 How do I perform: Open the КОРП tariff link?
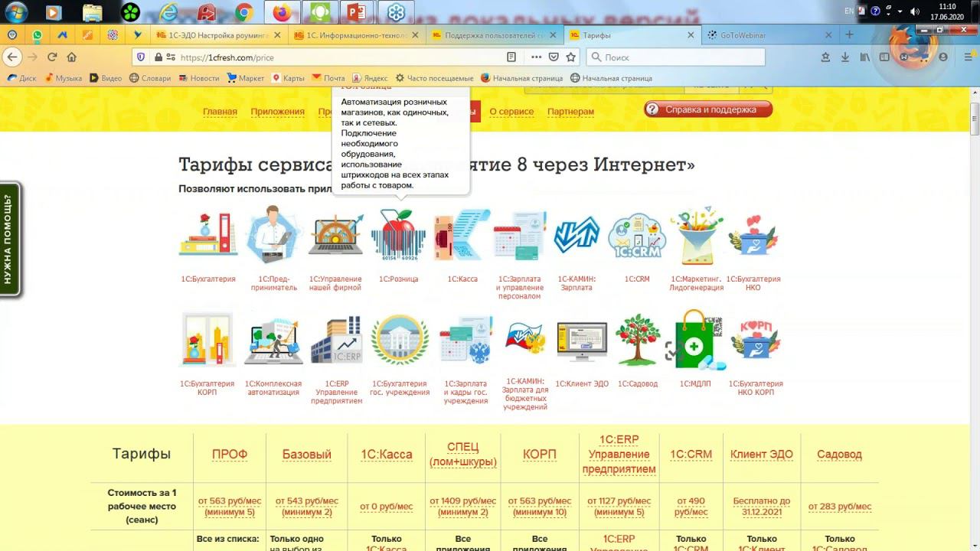pyautogui.click(x=540, y=454)
